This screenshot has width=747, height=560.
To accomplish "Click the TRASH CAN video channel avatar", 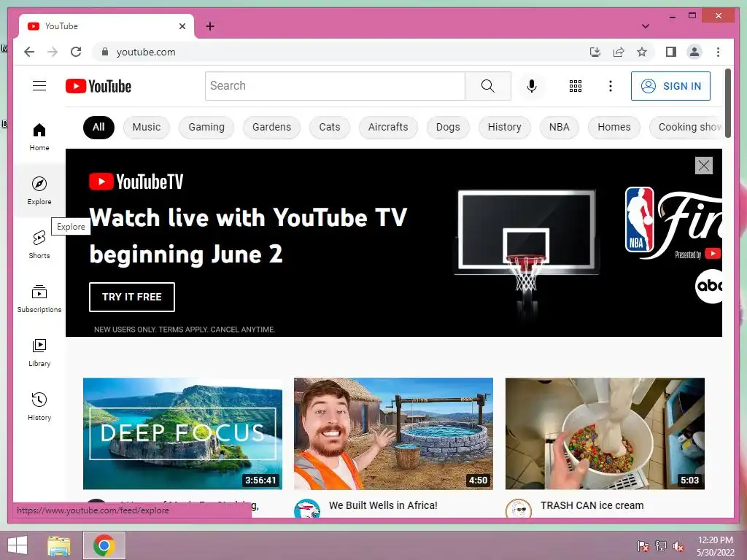I will click(519, 508).
